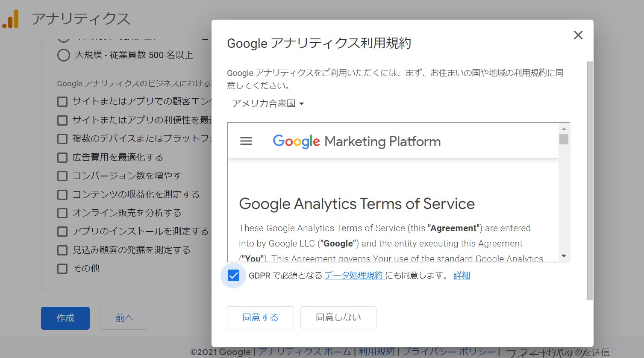644x358 pixels.
Task: Check the 複数のデバイスまたはプラットフォーム checkbox
Action: 62,139
